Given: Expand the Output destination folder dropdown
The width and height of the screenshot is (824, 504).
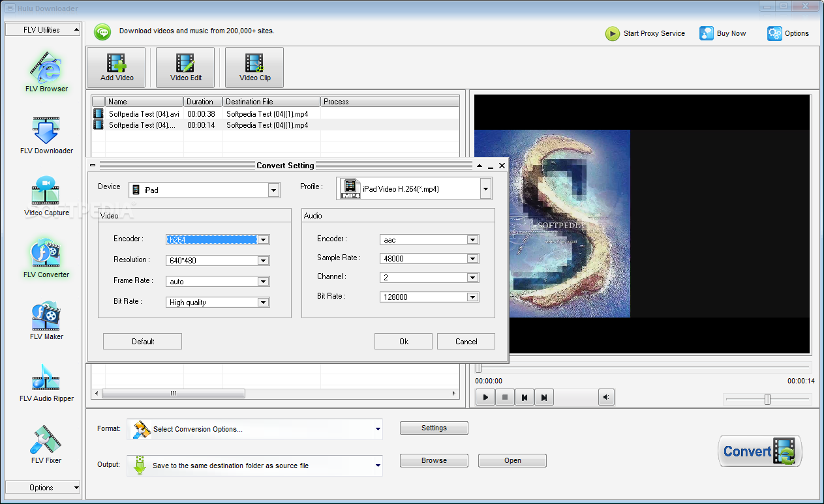Looking at the screenshot, I should pos(378,466).
